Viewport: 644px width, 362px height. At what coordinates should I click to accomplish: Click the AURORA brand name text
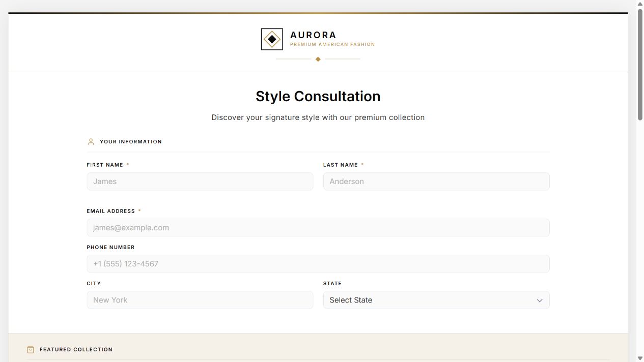point(313,35)
